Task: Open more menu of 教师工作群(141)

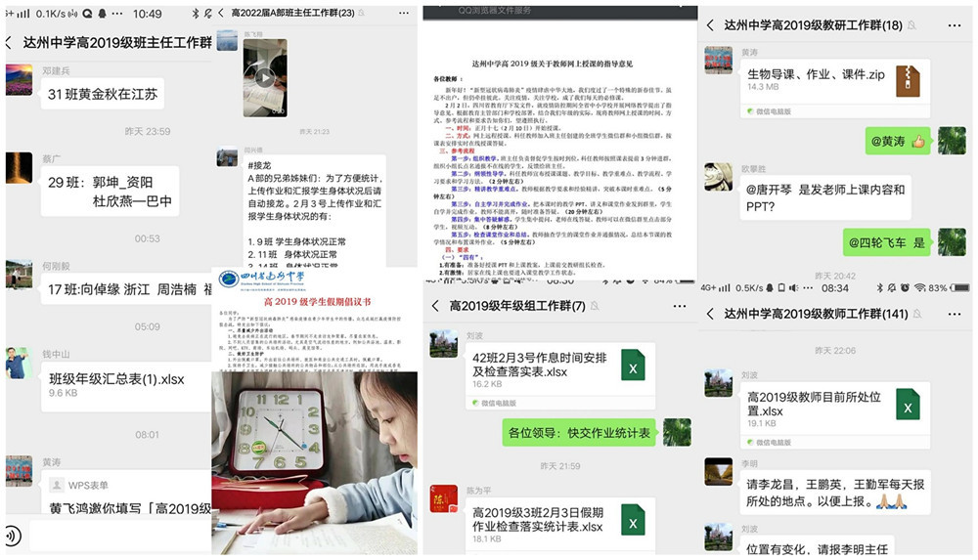Action: tap(955, 314)
